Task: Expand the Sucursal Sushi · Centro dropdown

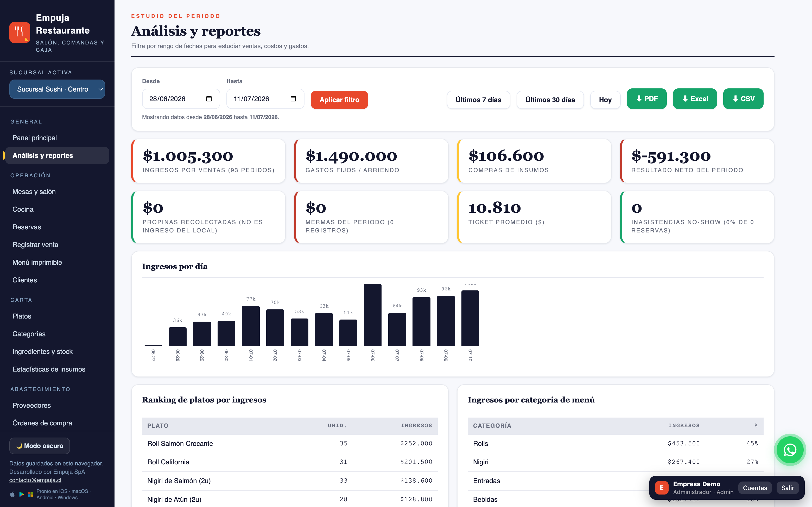Action: tap(57, 89)
